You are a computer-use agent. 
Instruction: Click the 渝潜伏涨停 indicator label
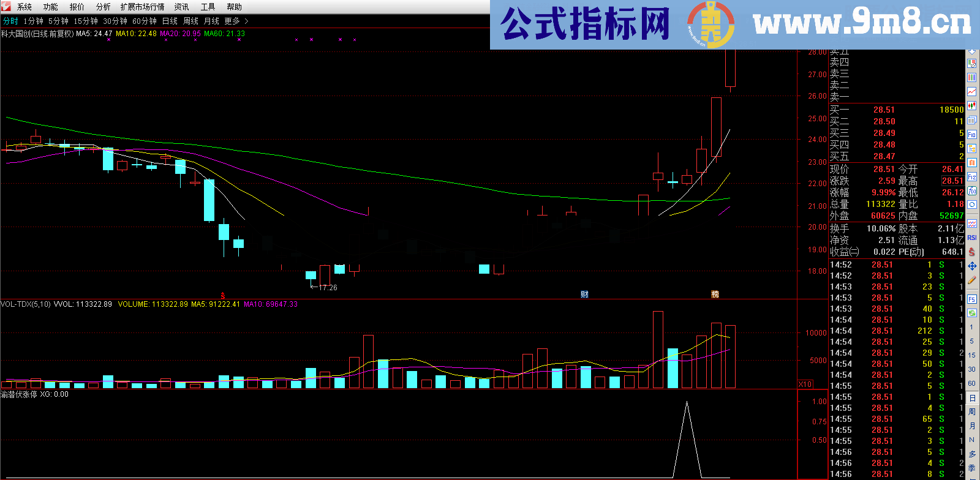19,394
